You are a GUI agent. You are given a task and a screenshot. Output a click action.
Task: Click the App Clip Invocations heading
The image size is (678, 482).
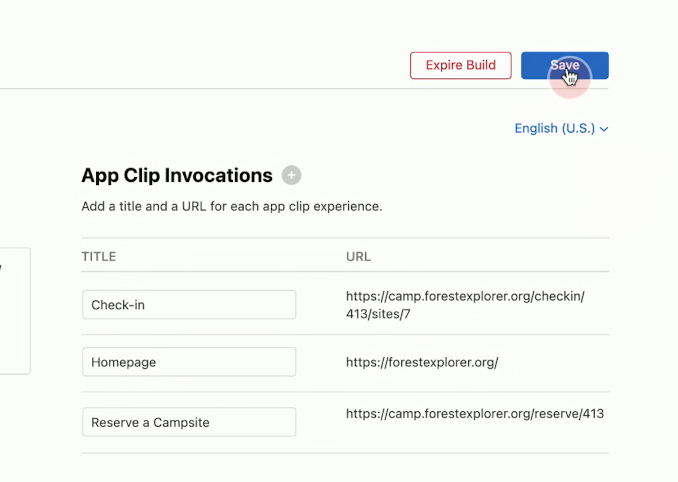coord(177,175)
